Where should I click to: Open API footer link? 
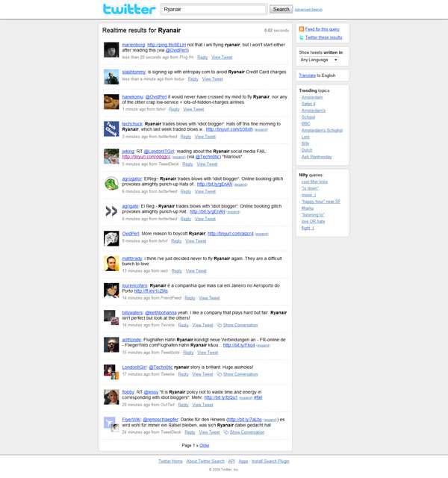tap(231, 462)
